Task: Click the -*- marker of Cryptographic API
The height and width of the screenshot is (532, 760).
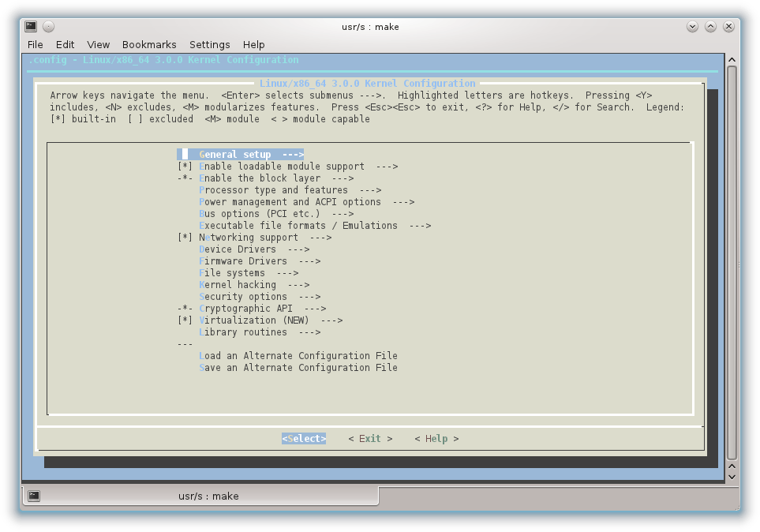Action: 185,309
